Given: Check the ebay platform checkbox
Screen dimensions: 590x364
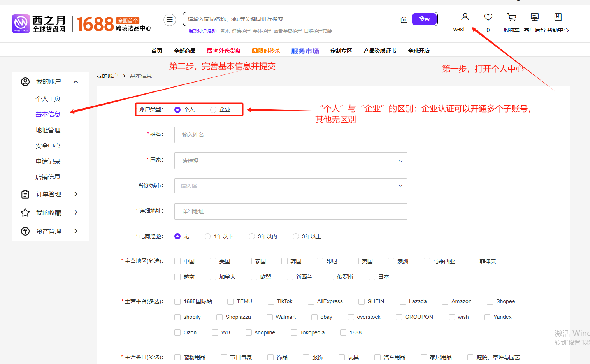Looking at the screenshot, I should click(314, 317).
